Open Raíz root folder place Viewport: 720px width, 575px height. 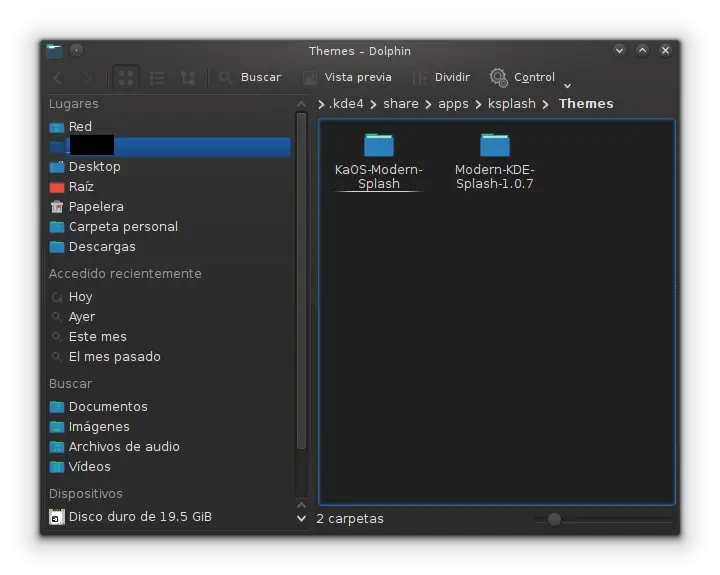pos(170,187)
